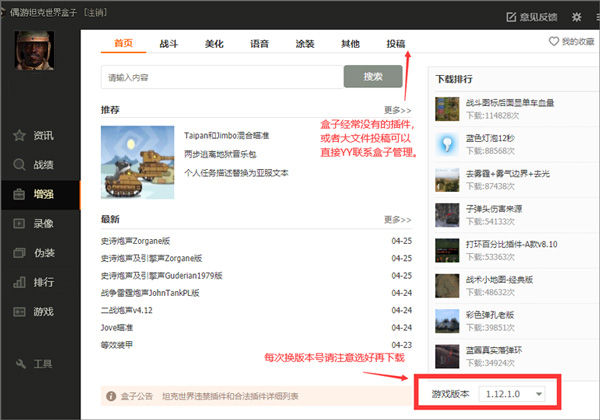Viewport: 600px width, 420px height.
Task: Open the 工具 tools wrench item
Action: [36, 362]
